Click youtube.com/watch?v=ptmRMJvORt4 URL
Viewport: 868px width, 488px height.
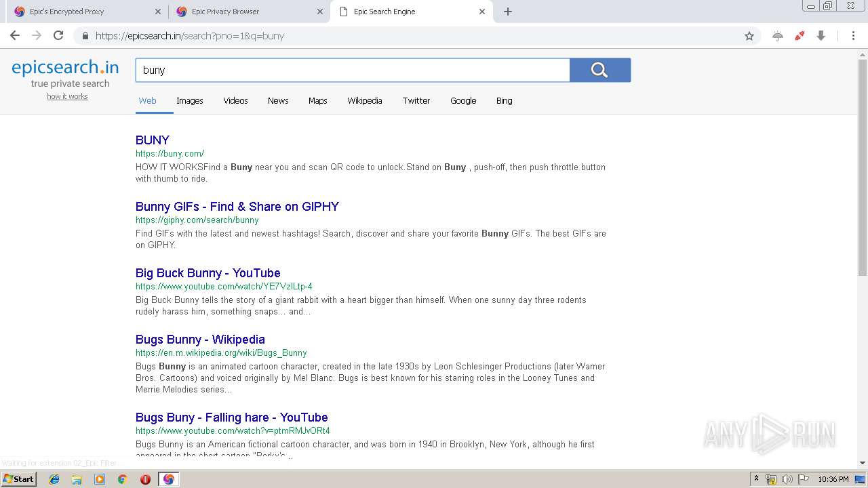click(x=233, y=431)
